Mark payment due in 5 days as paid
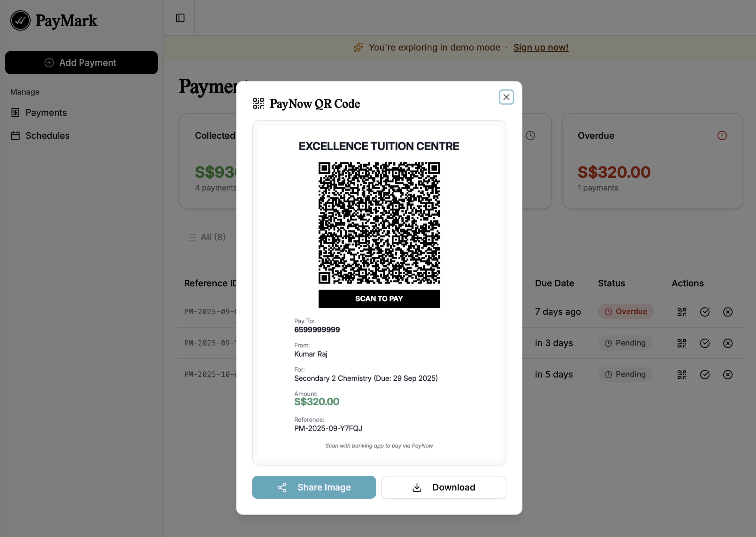The height and width of the screenshot is (537, 756). [705, 374]
